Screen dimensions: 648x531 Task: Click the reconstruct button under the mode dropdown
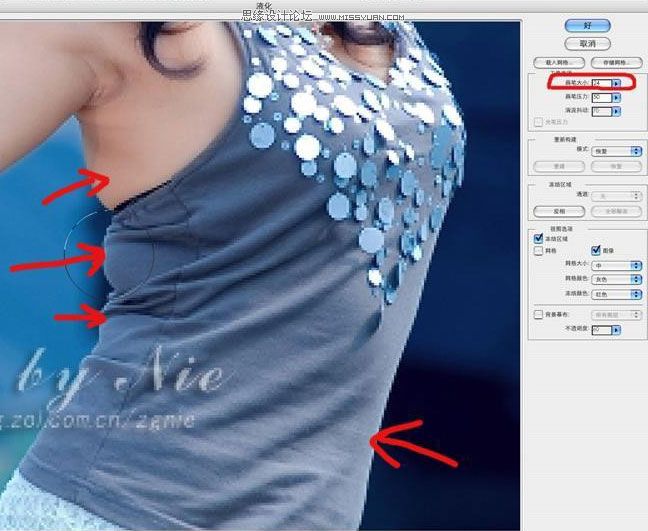(559, 166)
